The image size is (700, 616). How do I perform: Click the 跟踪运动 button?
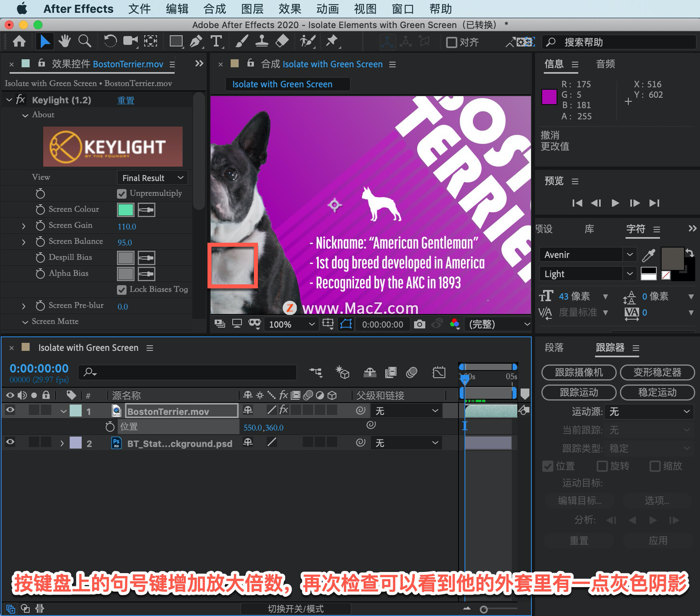[x=579, y=393]
